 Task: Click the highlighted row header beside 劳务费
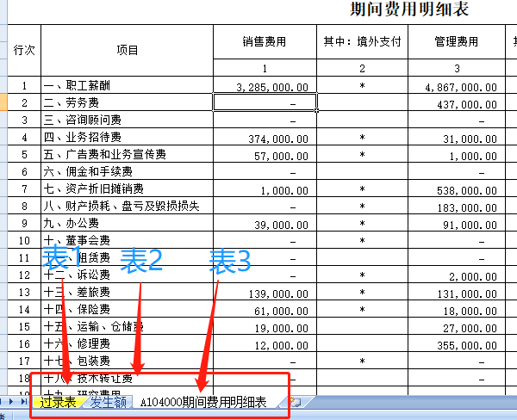[3, 102]
